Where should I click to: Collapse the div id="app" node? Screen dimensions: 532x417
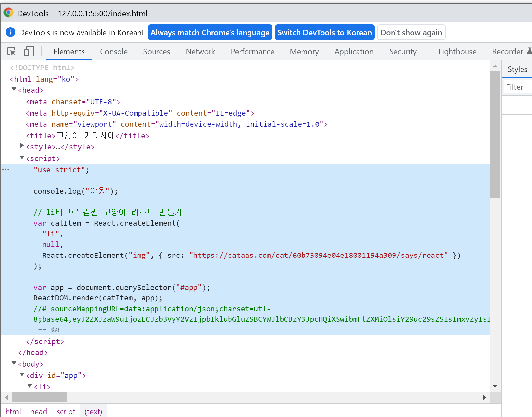coord(22,374)
